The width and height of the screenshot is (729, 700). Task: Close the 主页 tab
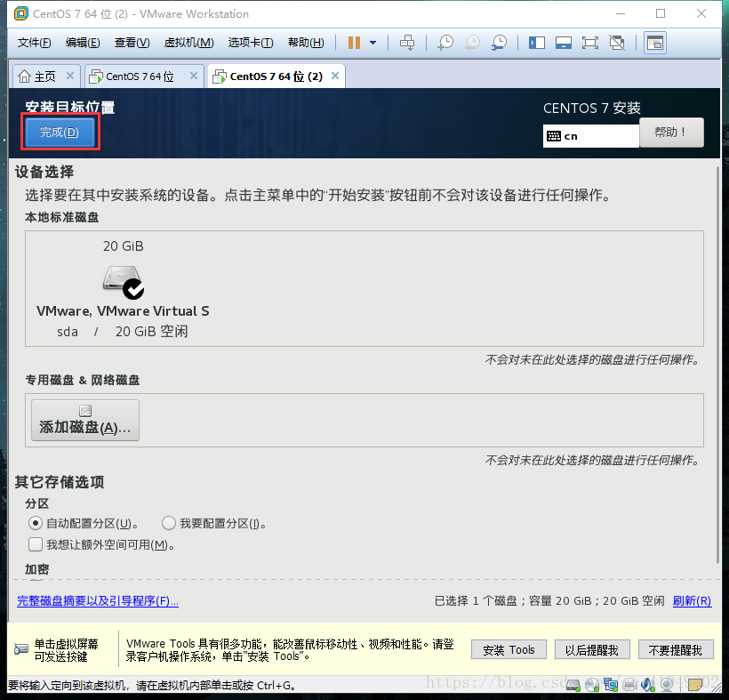pyautogui.click(x=70, y=76)
